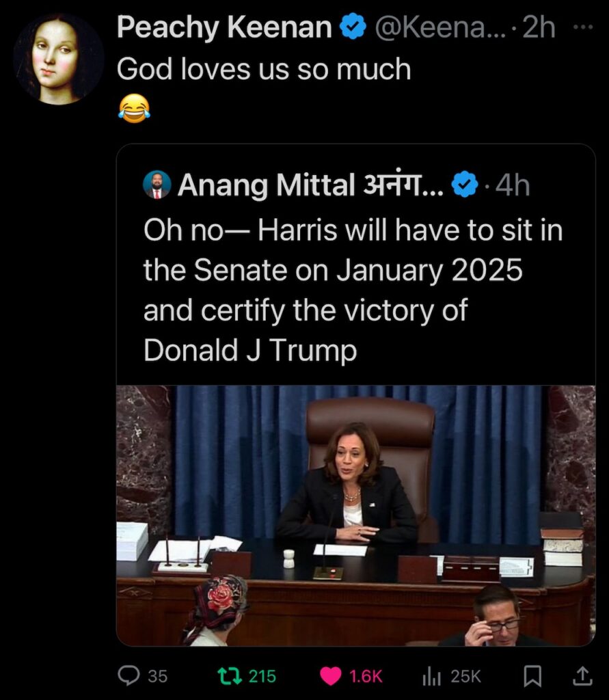Open Anang Mittal's small profile avatar
The height and width of the screenshot is (700, 609).
pyautogui.click(x=157, y=185)
